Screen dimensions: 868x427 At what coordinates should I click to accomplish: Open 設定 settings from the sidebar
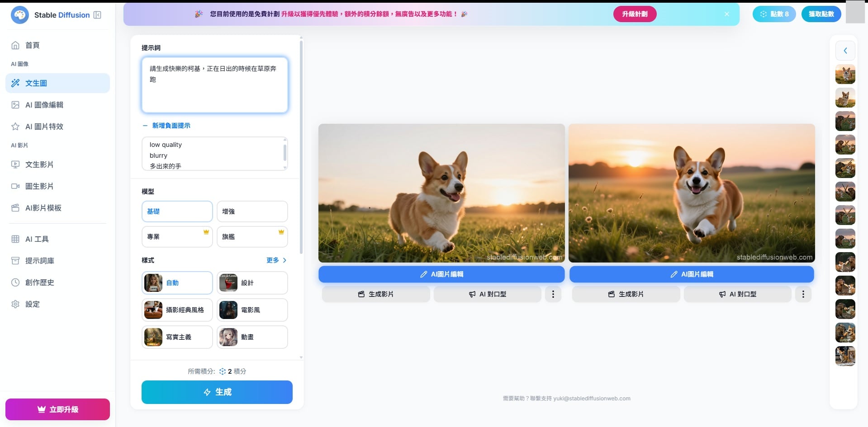coord(32,304)
